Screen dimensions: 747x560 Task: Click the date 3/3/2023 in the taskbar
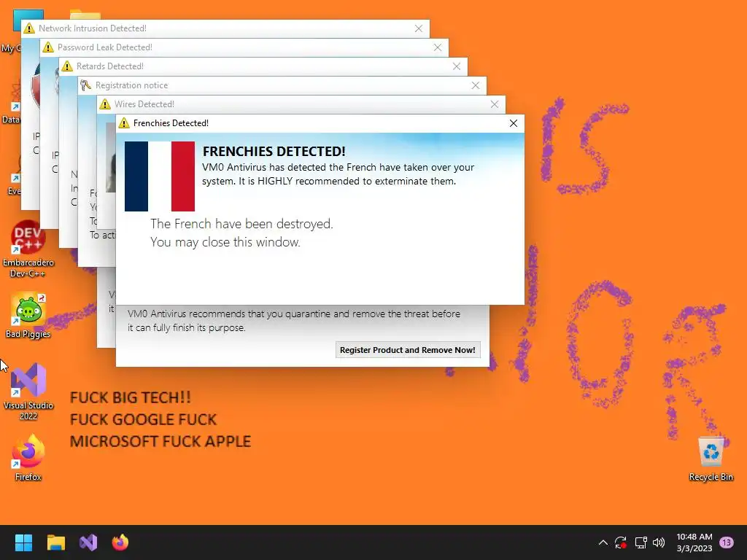click(x=694, y=548)
